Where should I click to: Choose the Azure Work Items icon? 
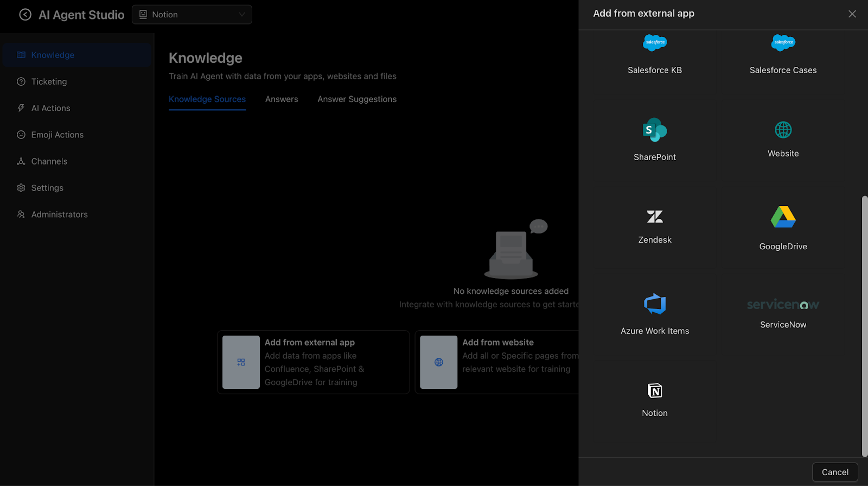[655, 304]
